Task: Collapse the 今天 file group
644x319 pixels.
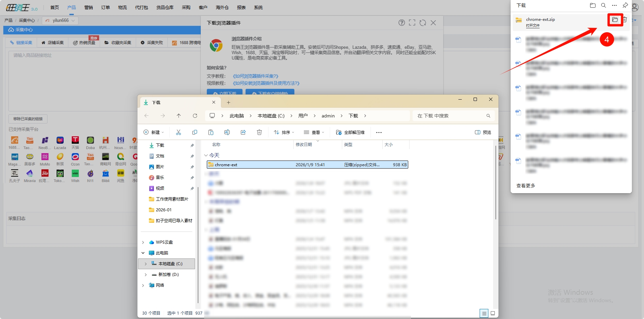Action: [206, 155]
